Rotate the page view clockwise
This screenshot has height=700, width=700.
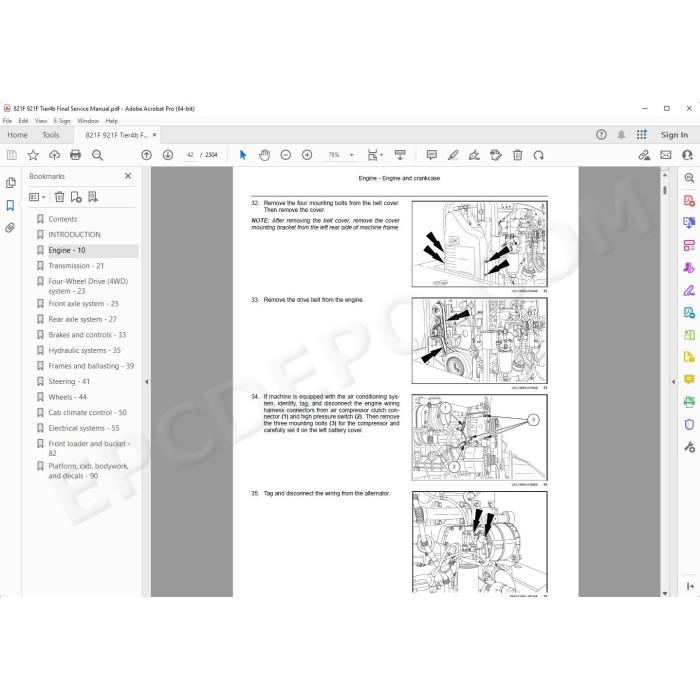coord(539,155)
